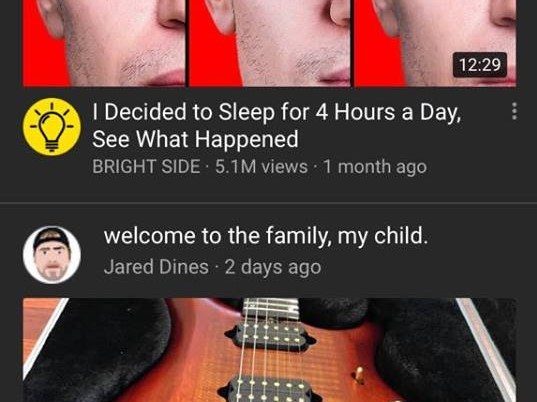The image size is (537, 402).
Task: Open the BRIGHT SIDE lightbulb channel avatar
Action: pyautogui.click(x=52, y=127)
